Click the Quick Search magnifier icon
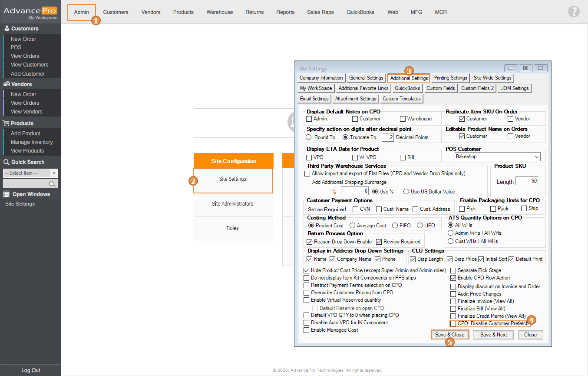The height and width of the screenshot is (376, 588). (53, 184)
